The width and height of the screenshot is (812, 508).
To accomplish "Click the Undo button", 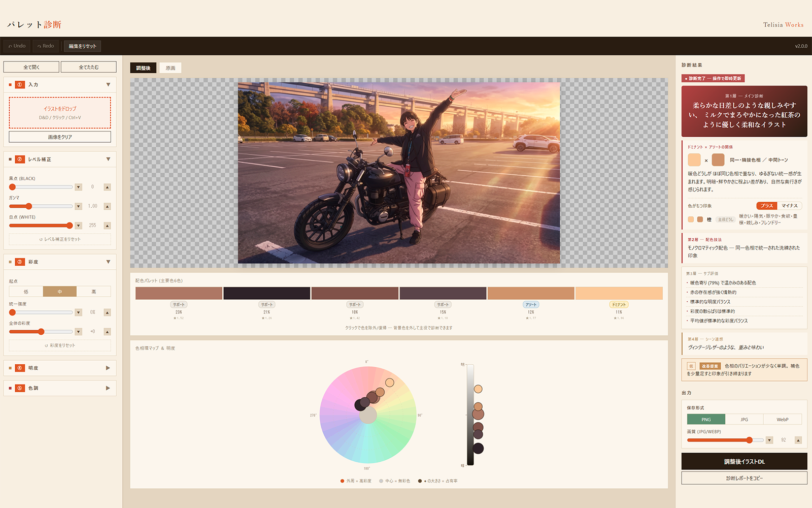I will 17,46.
